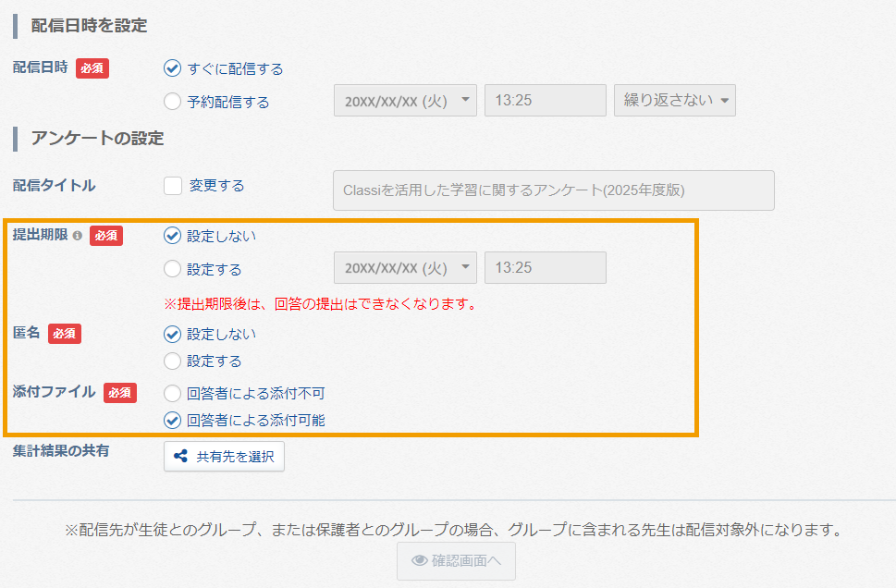The height and width of the screenshot is (588, 896).
Task: Click the 配信日時を設定 heading
Action: coord(89,26)
